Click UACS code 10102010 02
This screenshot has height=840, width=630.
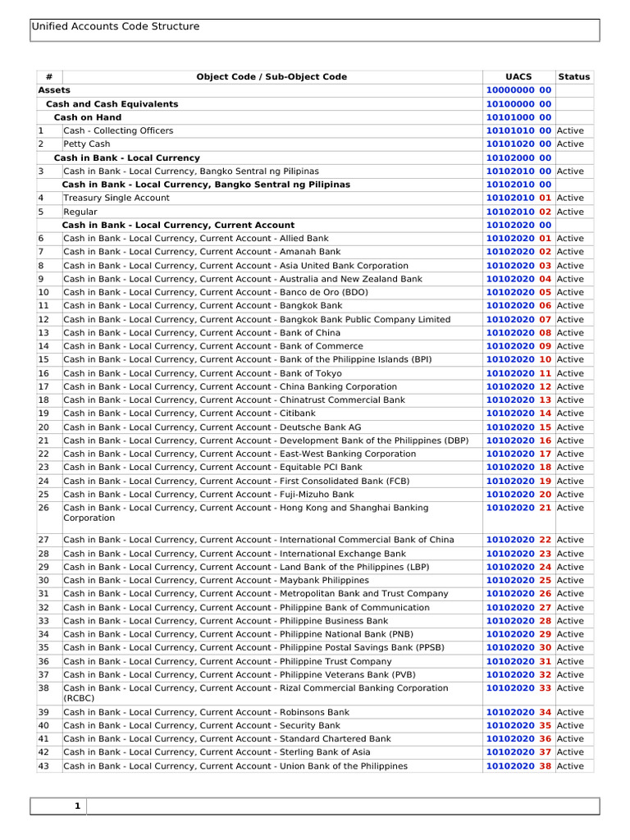pyautogui.click(x=518, y=212)
